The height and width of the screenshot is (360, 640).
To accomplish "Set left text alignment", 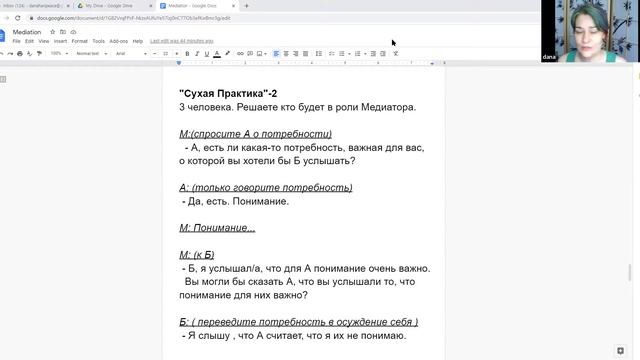I will tap(276, 53).
